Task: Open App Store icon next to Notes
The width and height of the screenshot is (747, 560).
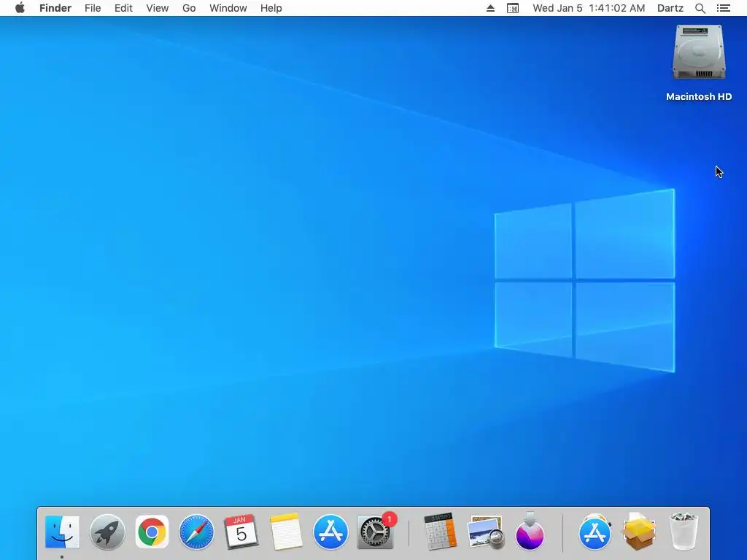Action: point(330,532)
